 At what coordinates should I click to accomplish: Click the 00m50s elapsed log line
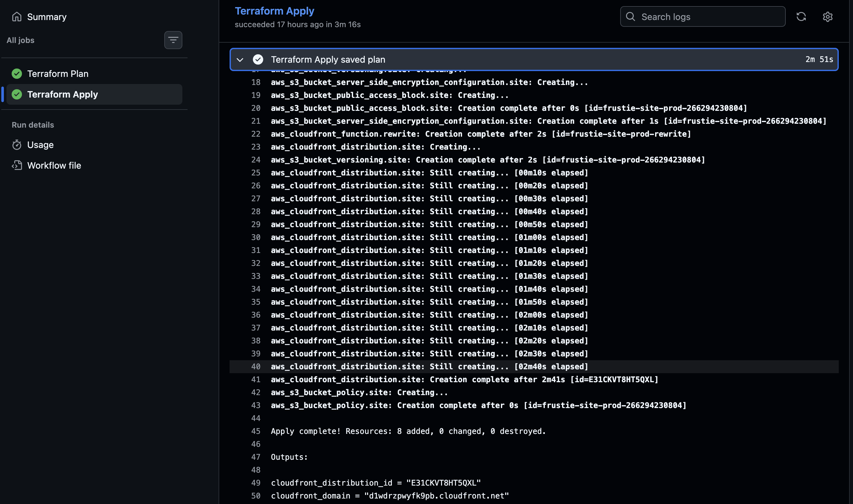coord(429,225)
